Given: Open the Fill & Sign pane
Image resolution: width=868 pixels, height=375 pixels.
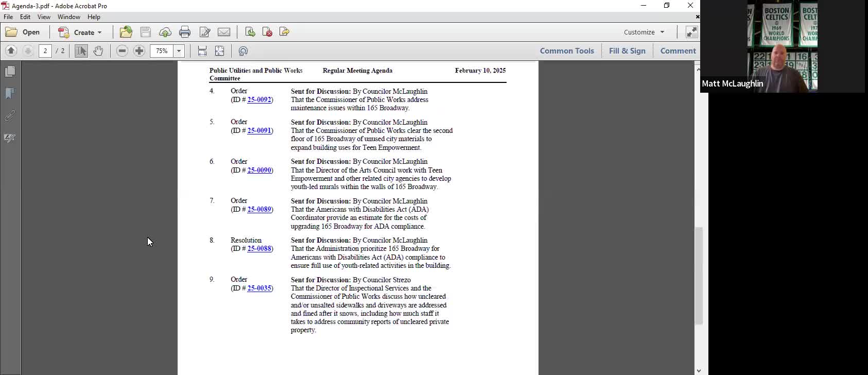Looking at the screenshot, I should point(627,50).
